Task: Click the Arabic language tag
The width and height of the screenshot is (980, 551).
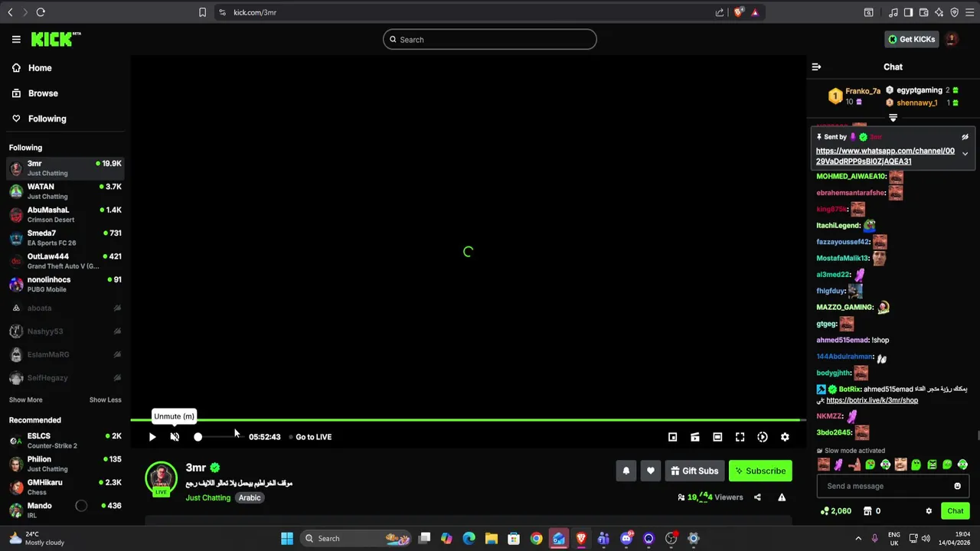Action: pyautogui.click(x=250, y=497)
